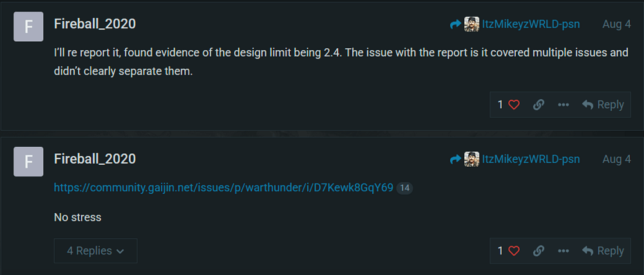Copy link icon on the first post
Screen dimensions: 644x275
click(538, 105)
